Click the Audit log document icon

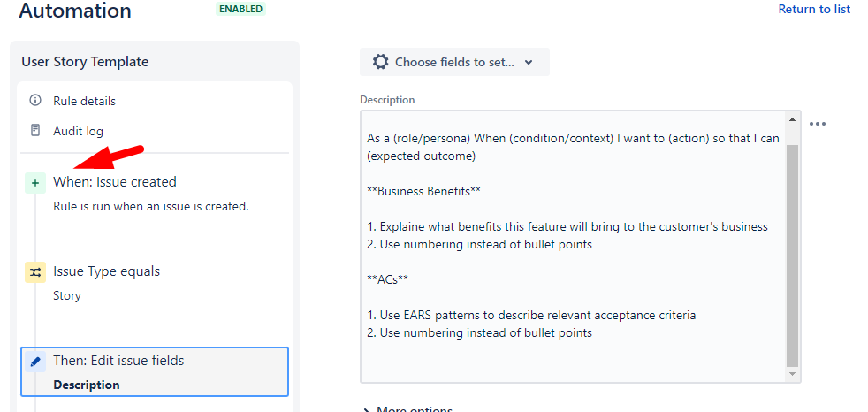(35, 131)
